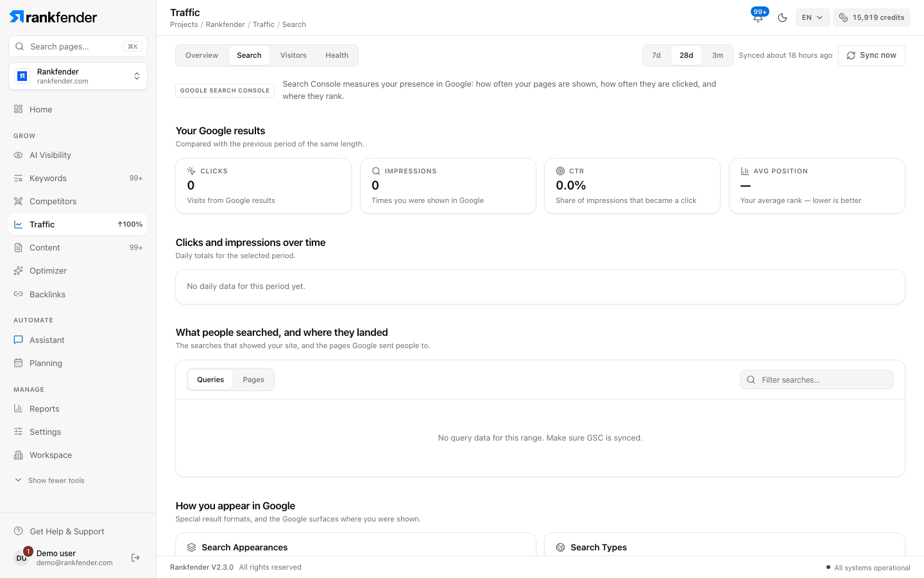Click the Traffic 100% increase indicator
The height and width of the screenshot is (578, 924).
(130, 224)
